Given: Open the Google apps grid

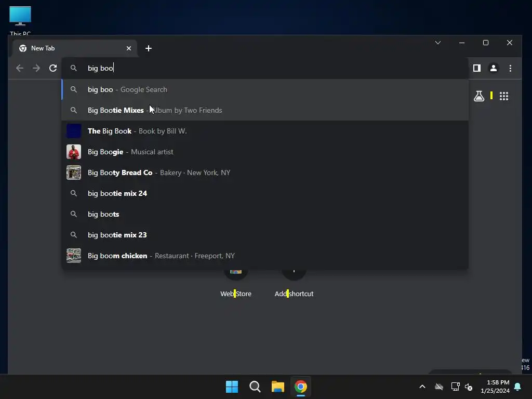Looking at the screenshot, I should click(x=504, y=96).
